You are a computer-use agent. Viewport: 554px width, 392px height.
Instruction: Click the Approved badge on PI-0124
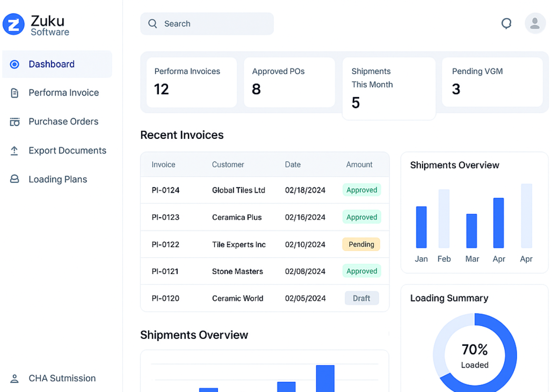[x=361, y=190]
